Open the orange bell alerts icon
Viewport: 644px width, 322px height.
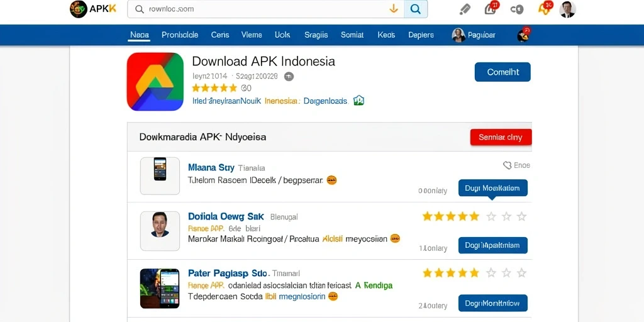coord(545,8)
